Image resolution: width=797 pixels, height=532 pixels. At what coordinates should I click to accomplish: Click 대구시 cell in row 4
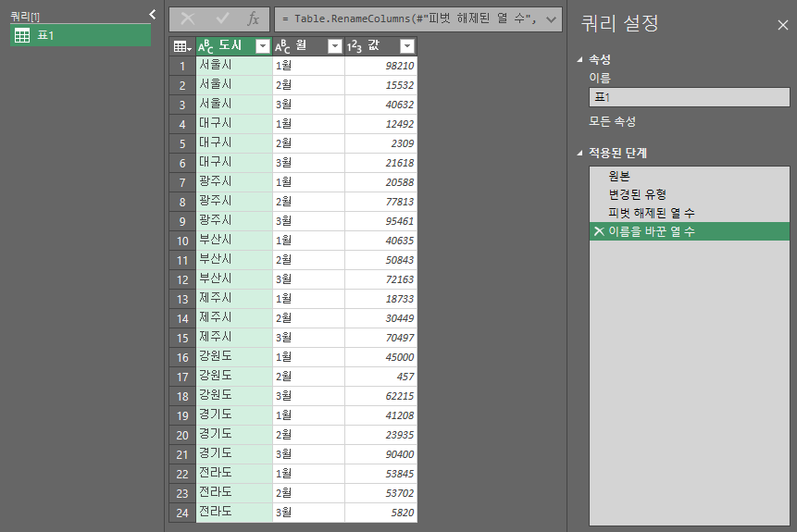[x=234, y=124]
